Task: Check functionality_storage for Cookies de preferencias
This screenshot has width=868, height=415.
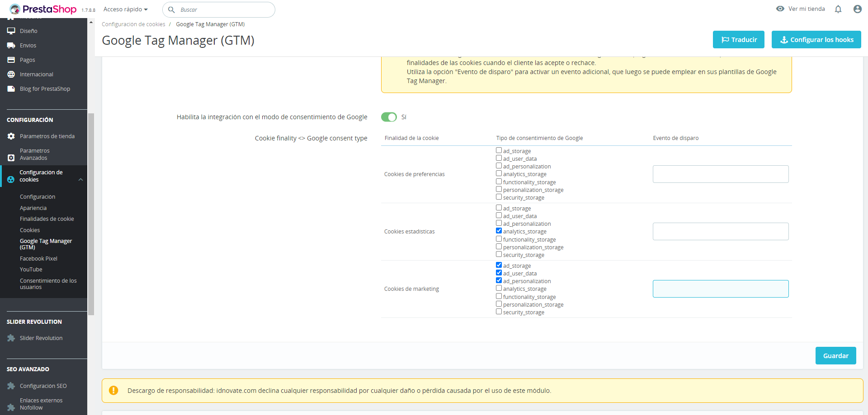Action: point(499,182)
